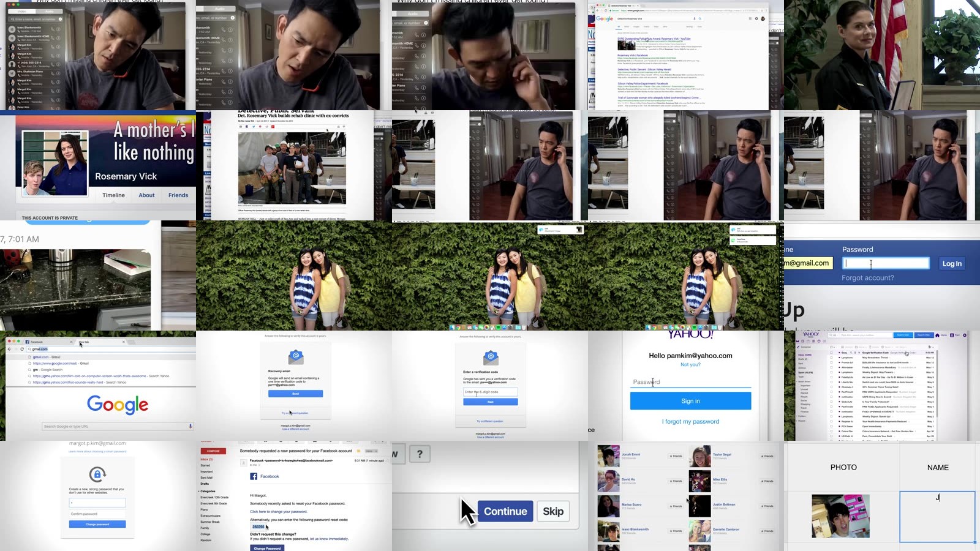Image resolution: width=980 pixels, height=551 pixels.
Task: Click red COMPOSE button in Gmail
Action: coord(213,451)
